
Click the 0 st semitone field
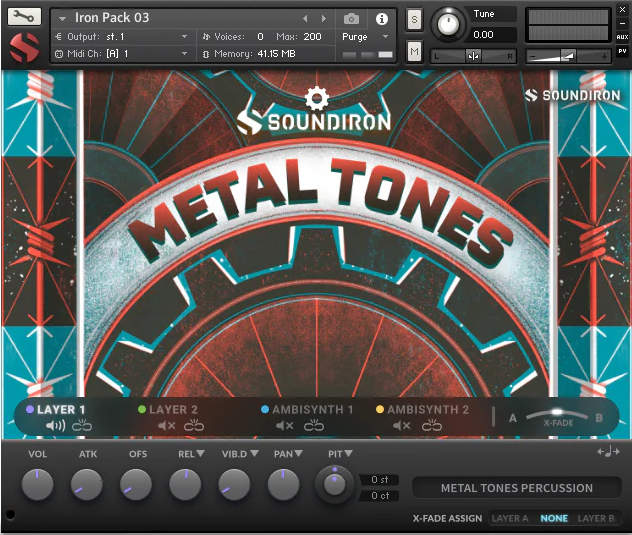(x=379, y=480)
